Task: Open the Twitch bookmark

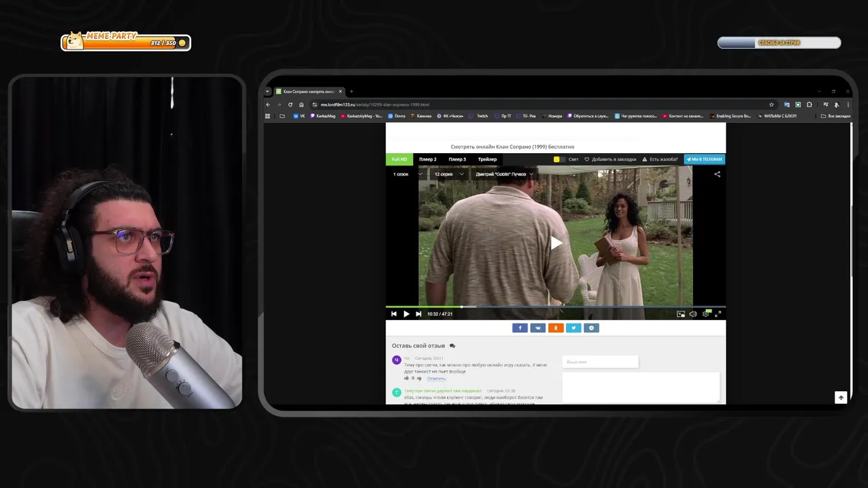Action: click(479, 116)
